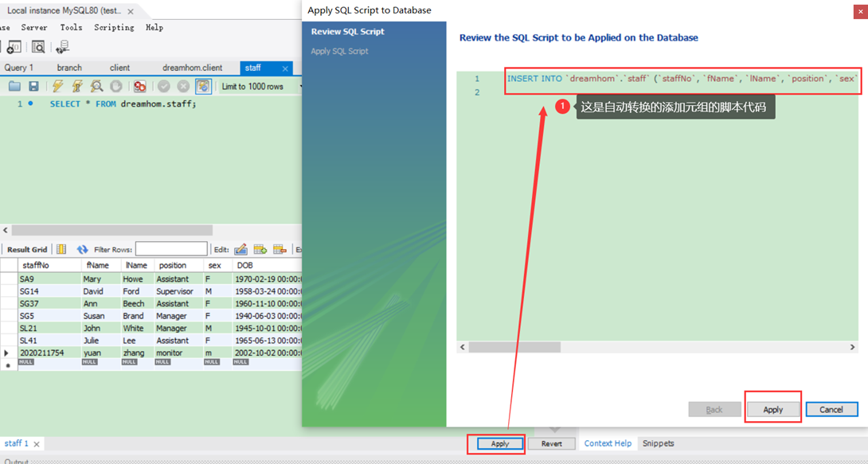Expand the horizontal scrollbar arrow in script pane
This screenshot has width=868, height=464.
pos(851,347)
